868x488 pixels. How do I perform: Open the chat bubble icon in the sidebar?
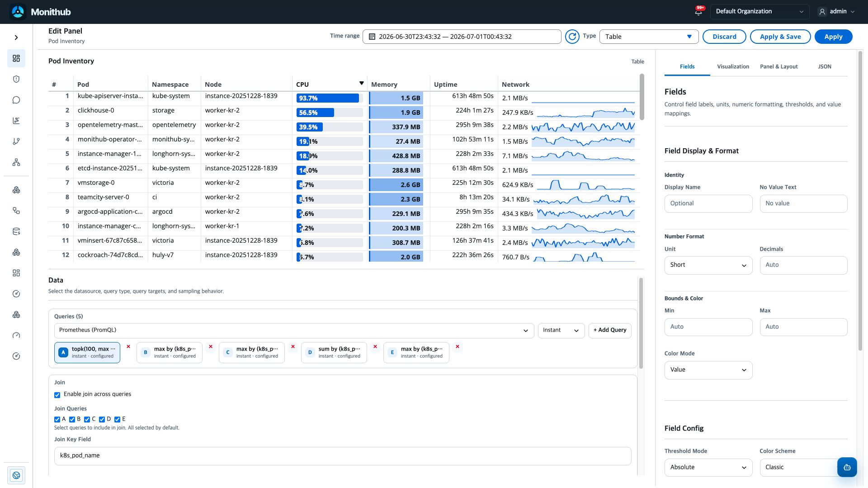[16, 100]
